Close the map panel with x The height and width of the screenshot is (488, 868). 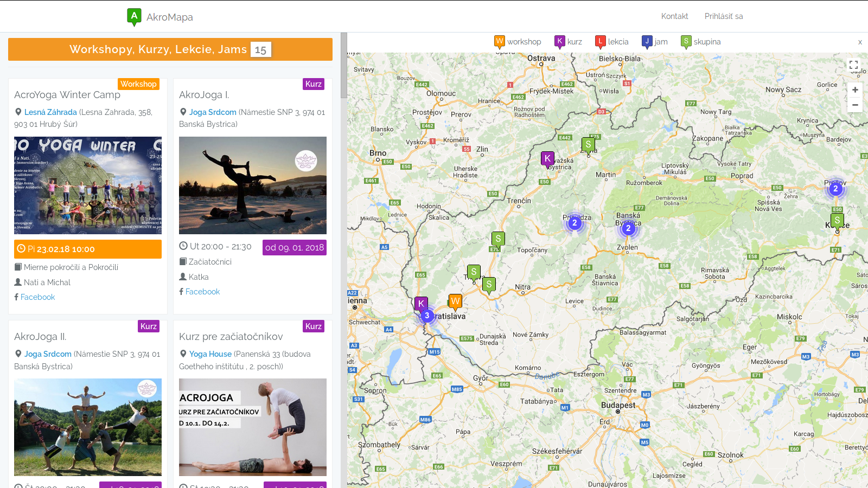click(860, 42)
